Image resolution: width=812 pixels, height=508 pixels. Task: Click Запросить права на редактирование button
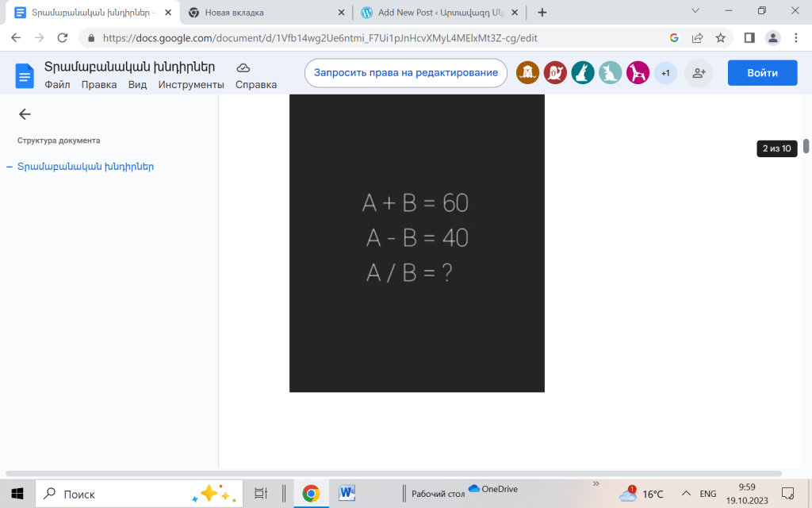point(405,73)
